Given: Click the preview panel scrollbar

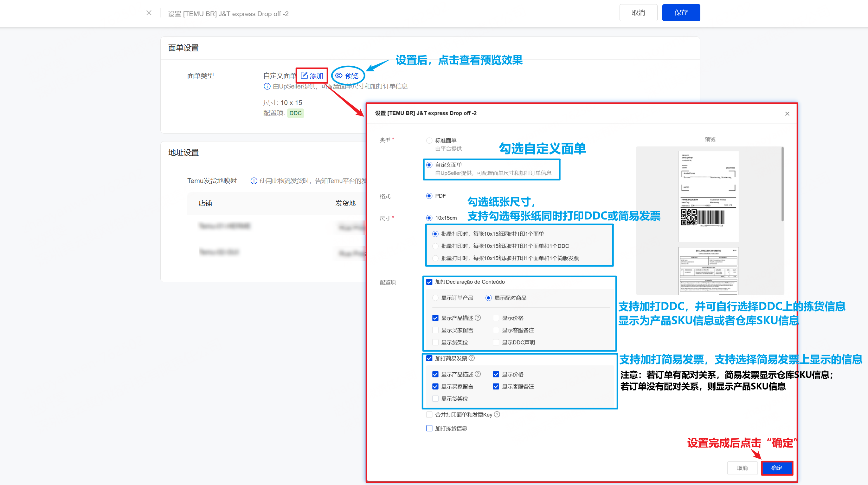Looking at the screenshot, I should [782, 184].
